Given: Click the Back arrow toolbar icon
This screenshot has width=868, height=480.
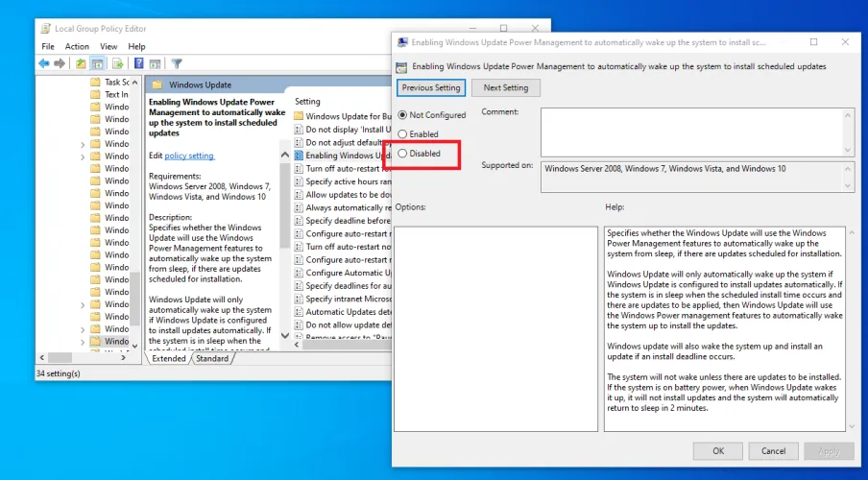Looking at the screenshot, I should tap(44, 63).
